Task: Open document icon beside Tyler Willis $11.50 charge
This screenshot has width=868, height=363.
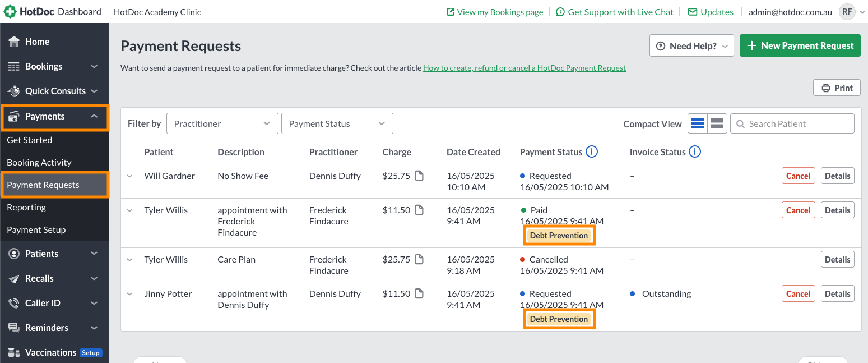Action: pyautogui.click(x=419, y=210)
